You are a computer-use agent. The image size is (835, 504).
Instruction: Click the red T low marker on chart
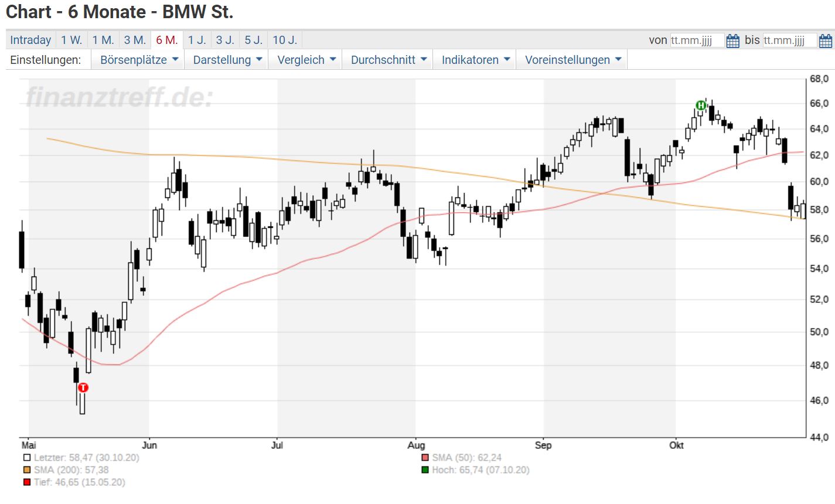83,387
